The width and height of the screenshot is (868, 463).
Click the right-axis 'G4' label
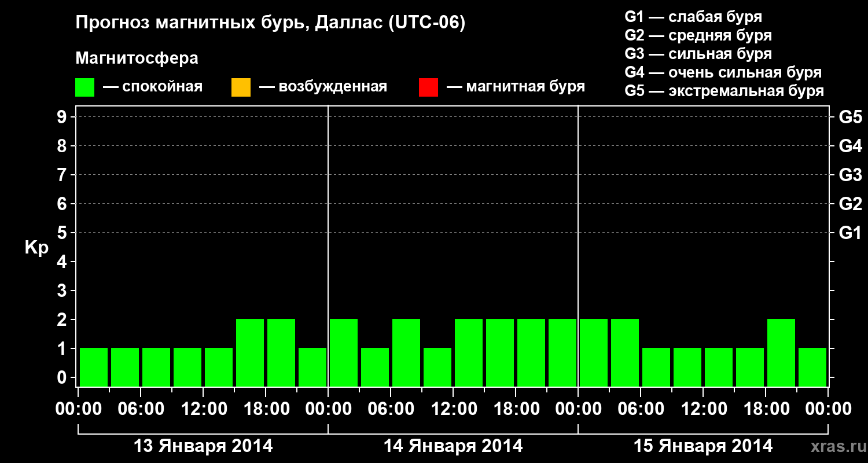tap(850, 146)
